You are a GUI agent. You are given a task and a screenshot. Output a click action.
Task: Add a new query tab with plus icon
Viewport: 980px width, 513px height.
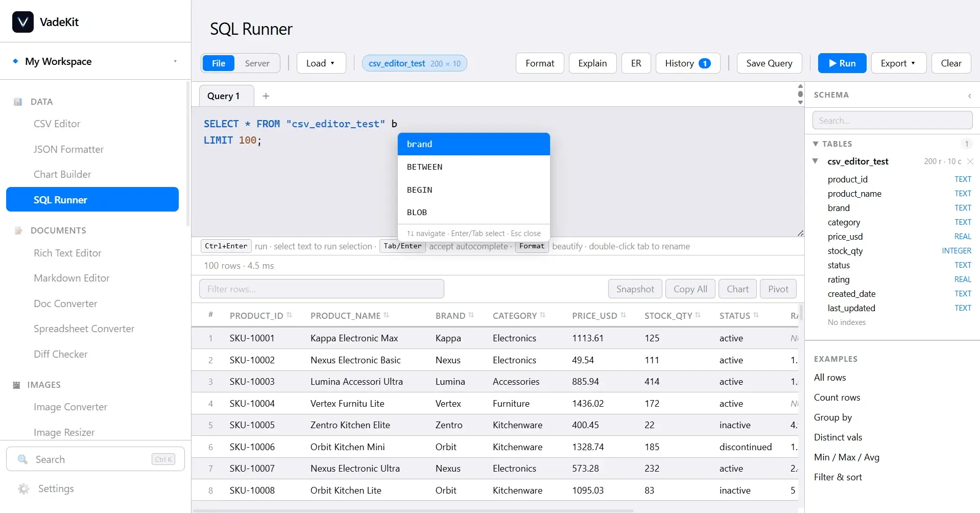[x=266, y=96]
